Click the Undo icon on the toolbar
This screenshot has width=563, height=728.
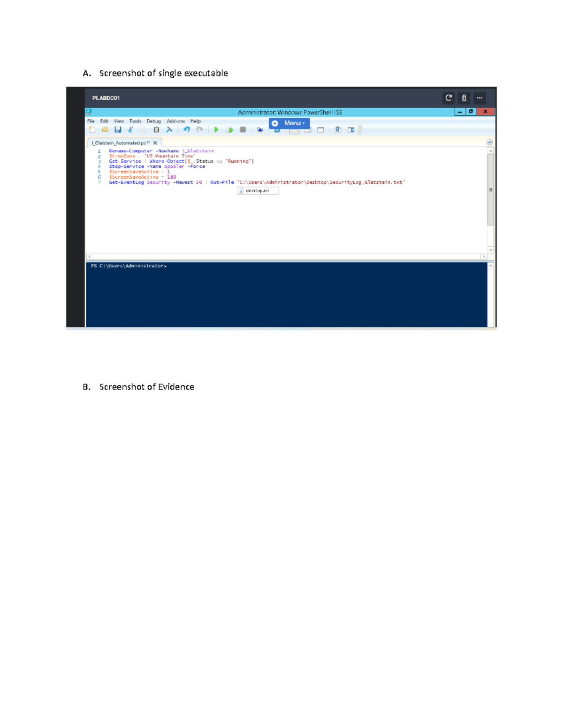point(187,130)
